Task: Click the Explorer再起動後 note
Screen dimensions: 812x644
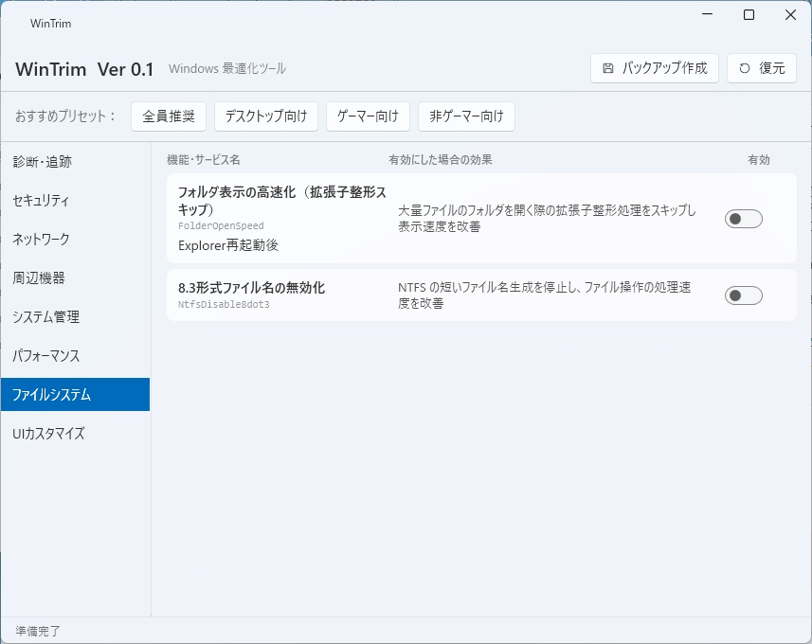Action: 228,245
